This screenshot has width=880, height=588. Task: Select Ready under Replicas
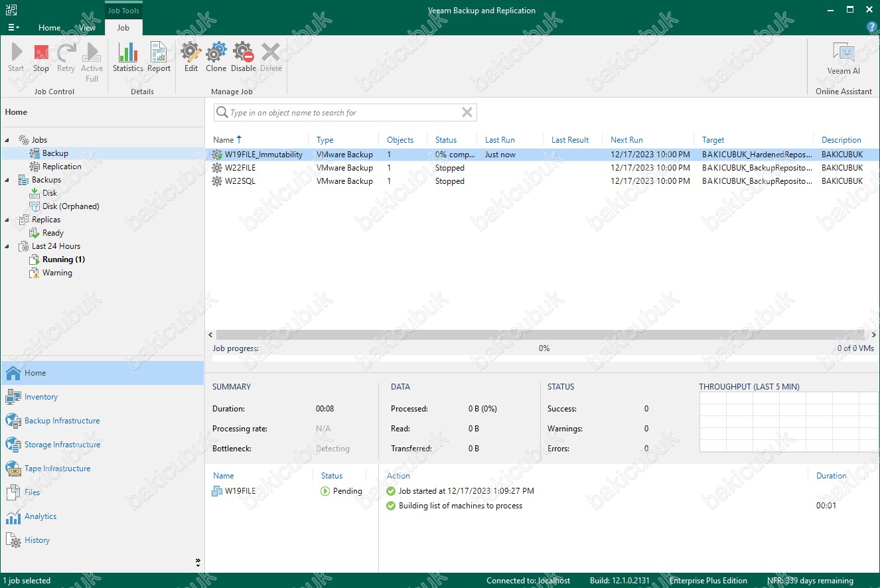tap(53, 233)
